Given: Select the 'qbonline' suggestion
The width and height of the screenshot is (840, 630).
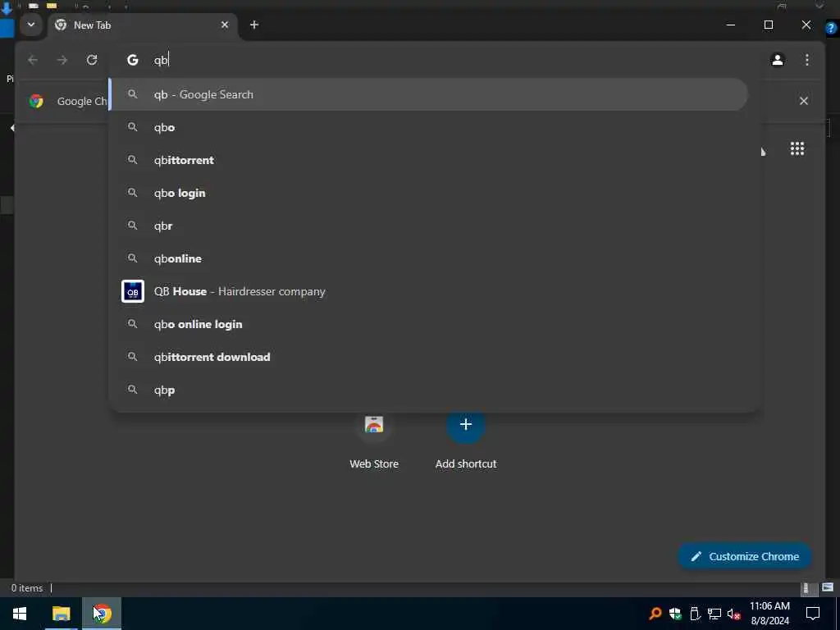Looking at the screenshot, I should [428, 258].
